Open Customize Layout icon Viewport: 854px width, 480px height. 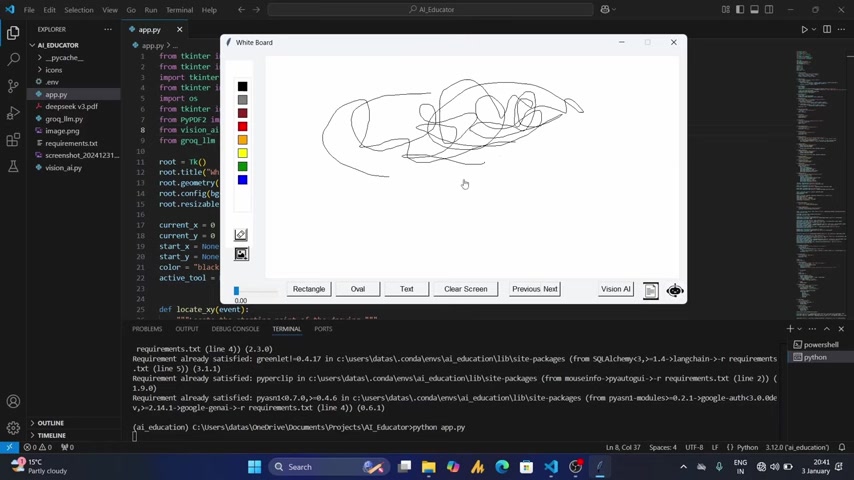[725, 9]
